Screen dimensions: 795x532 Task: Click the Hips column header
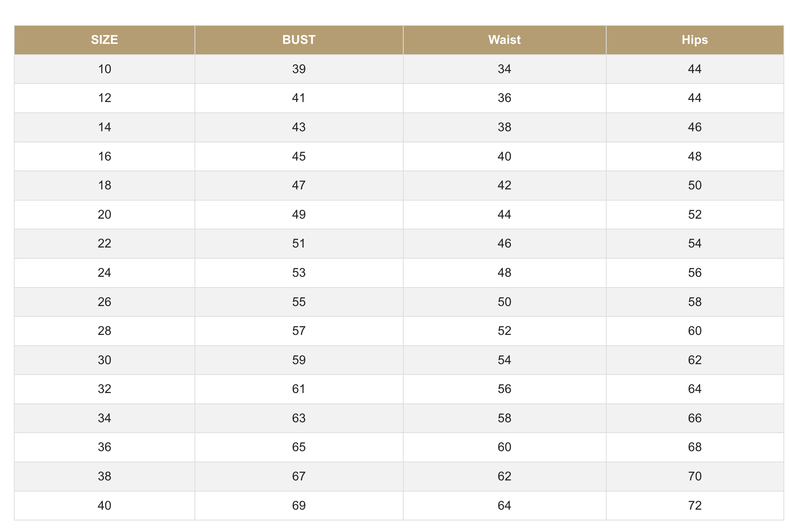pos(695,40)
